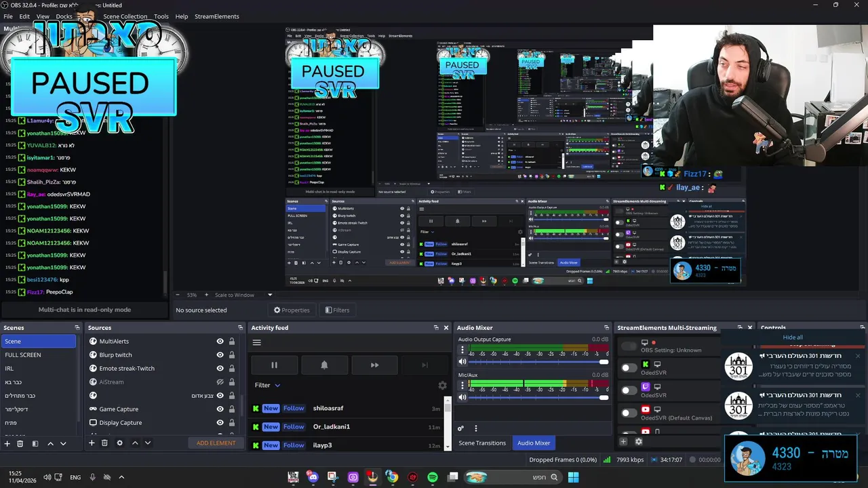This screenshot has width=868, height=488.
Task: Open the StreamElements menu
Action: pyautogui.click(x=217, y=16)
